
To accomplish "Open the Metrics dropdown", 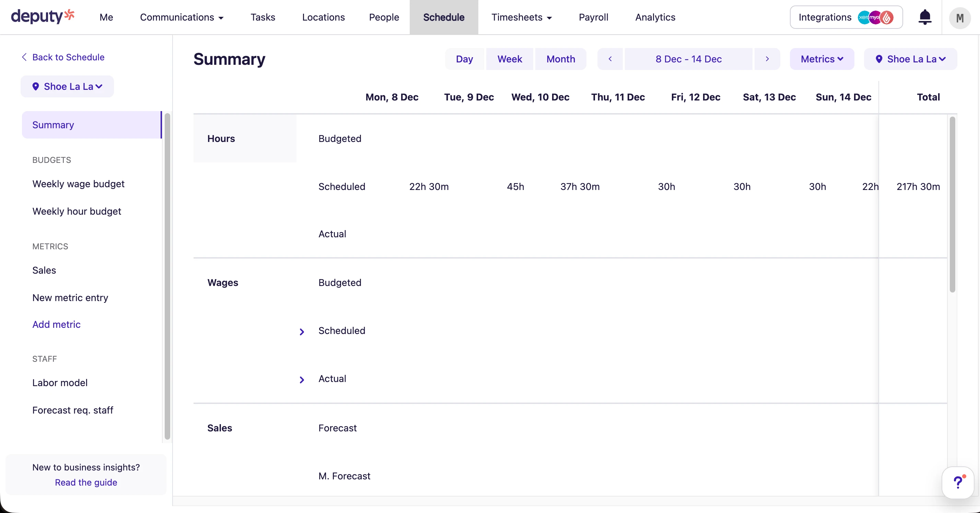I will 821,59.
